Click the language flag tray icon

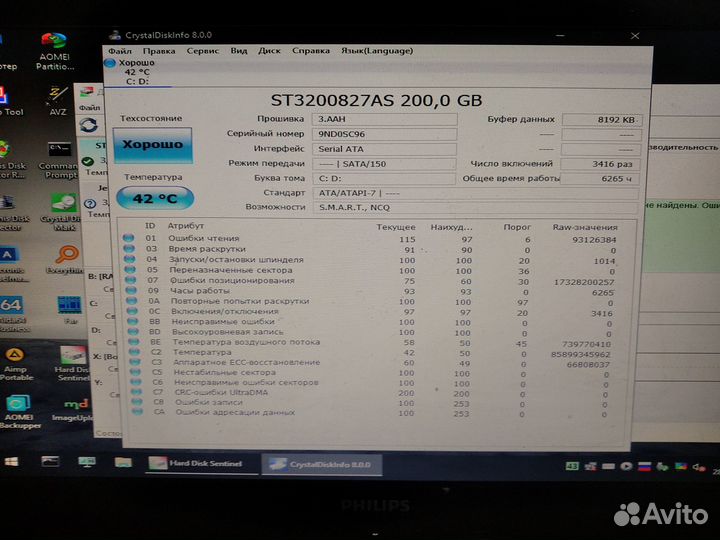point(644,467)
